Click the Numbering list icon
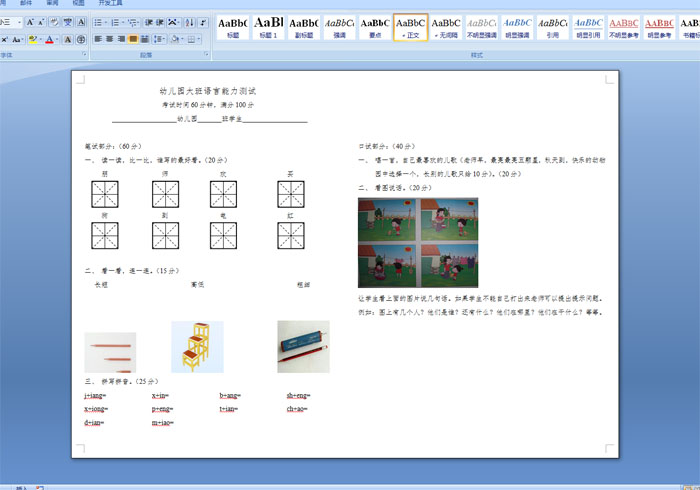This screenshot has width=700, height=490. click(x=115, y=22)
